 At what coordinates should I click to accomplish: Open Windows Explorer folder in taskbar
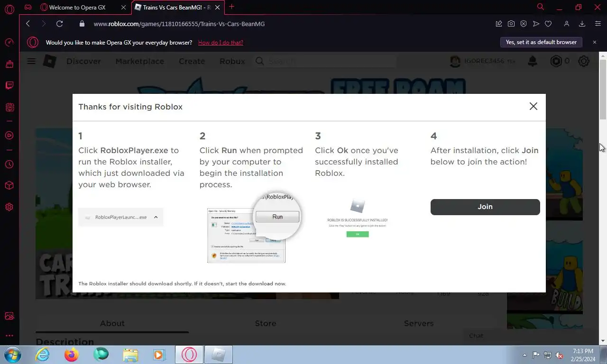click(130, 355)
